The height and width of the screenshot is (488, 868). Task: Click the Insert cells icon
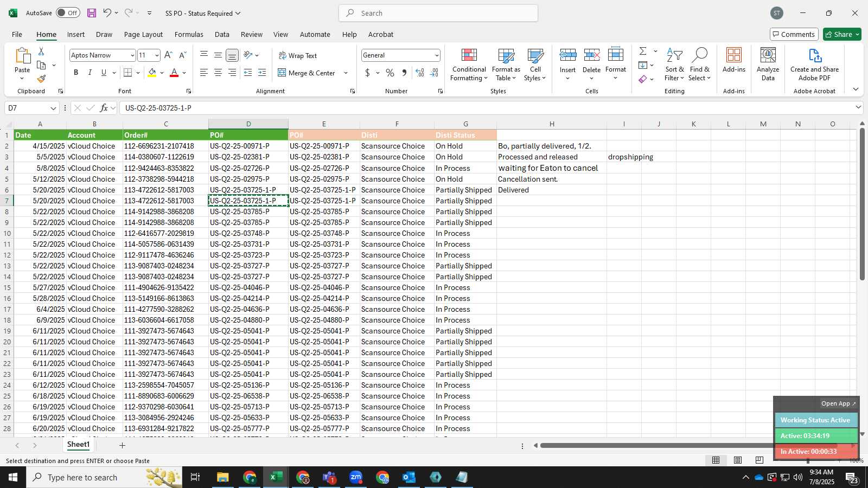568,55
